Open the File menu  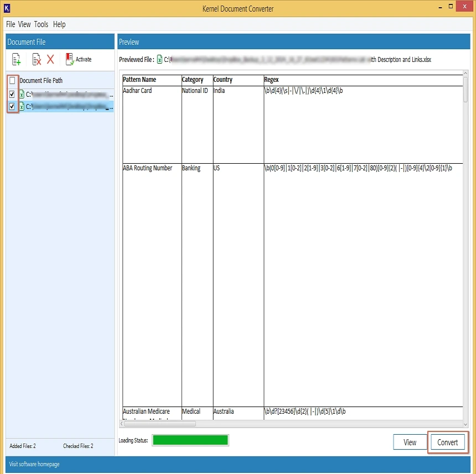click(x=11, y=24)
